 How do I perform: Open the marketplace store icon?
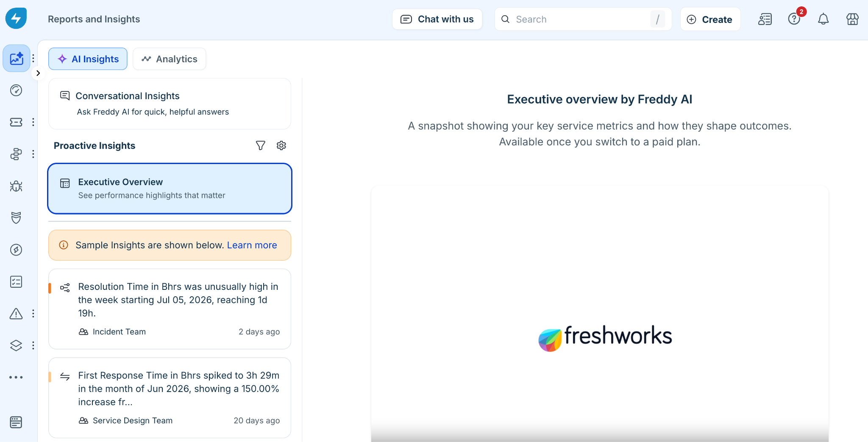point(852,19)
